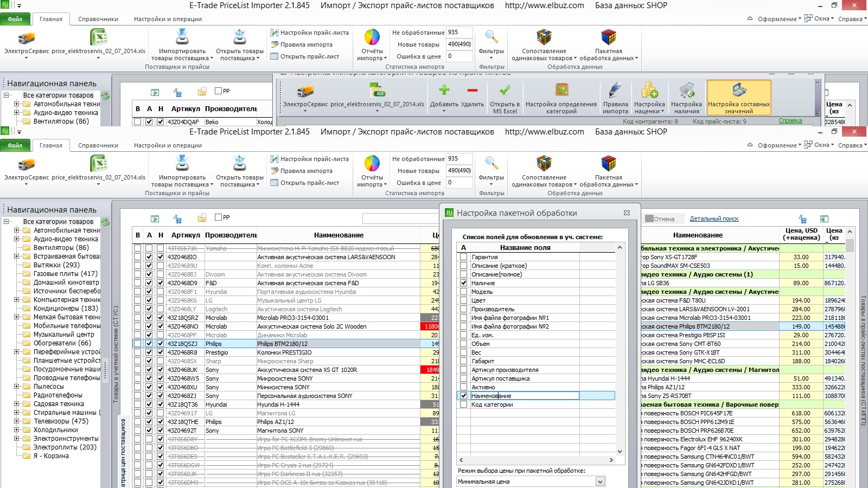This screenshot has width=868, height=488.
Task: Open the Справка dropdown in the lower window title area
Action: pos(852,145)
